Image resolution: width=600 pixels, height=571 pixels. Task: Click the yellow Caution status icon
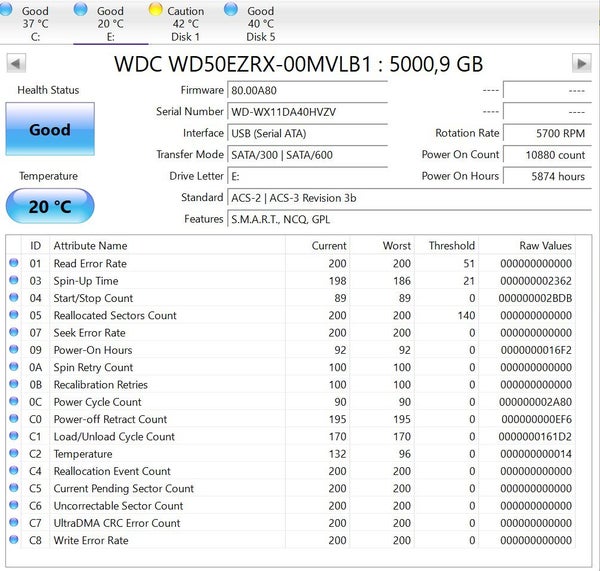pos(155,9)
